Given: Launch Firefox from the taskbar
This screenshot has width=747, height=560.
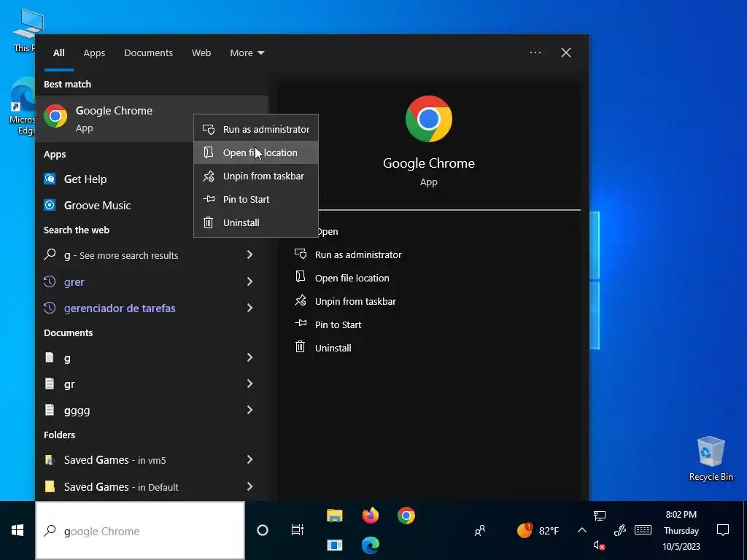Looking at the screenshot, I should click(370, 516).
